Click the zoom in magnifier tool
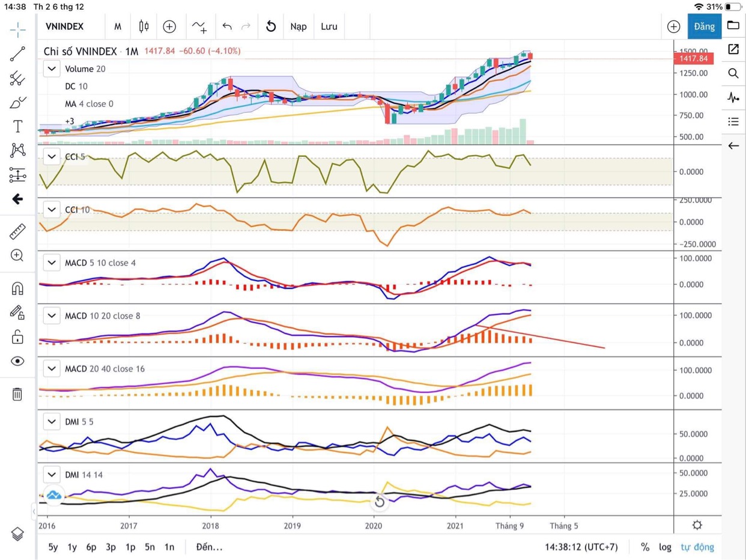The image size is (746, 560). tap(17, 255)
